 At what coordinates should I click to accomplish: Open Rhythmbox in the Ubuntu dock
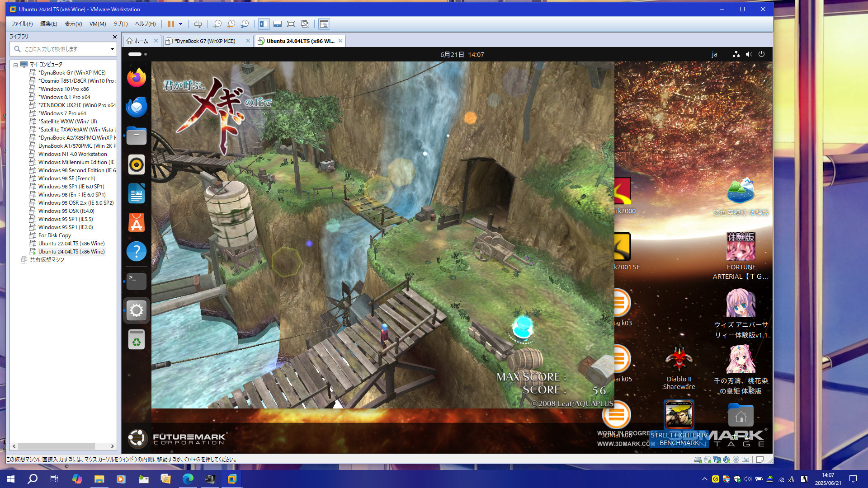click(x=137, y=164)
